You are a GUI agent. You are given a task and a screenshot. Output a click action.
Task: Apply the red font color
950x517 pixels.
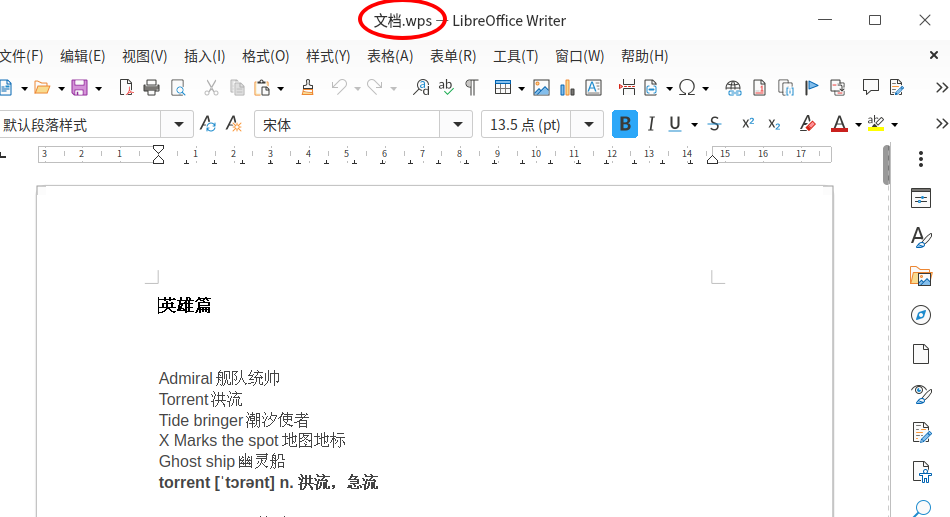point(839,124)
